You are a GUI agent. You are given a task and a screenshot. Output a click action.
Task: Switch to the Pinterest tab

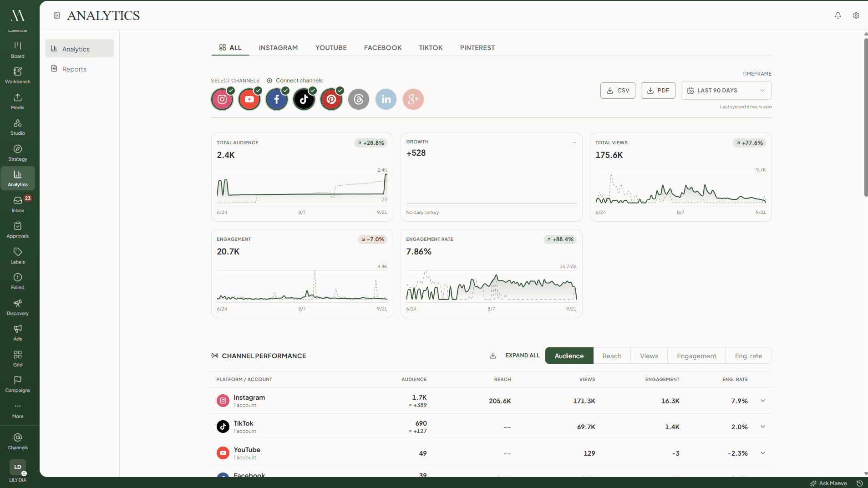[477, 48]
